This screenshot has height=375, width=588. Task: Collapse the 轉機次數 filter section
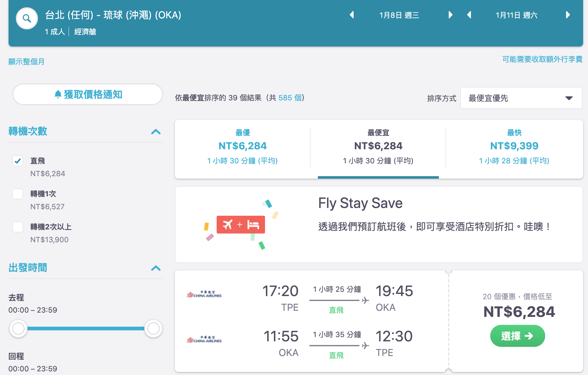pyautogui.click(x=156, y=132)
